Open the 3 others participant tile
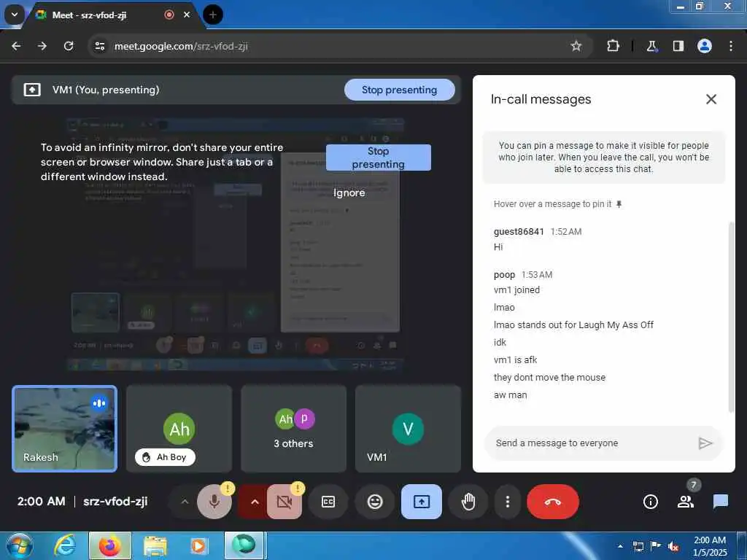This screenshot has height=560, width=747. pyautogui.click(x=293, y=429)
